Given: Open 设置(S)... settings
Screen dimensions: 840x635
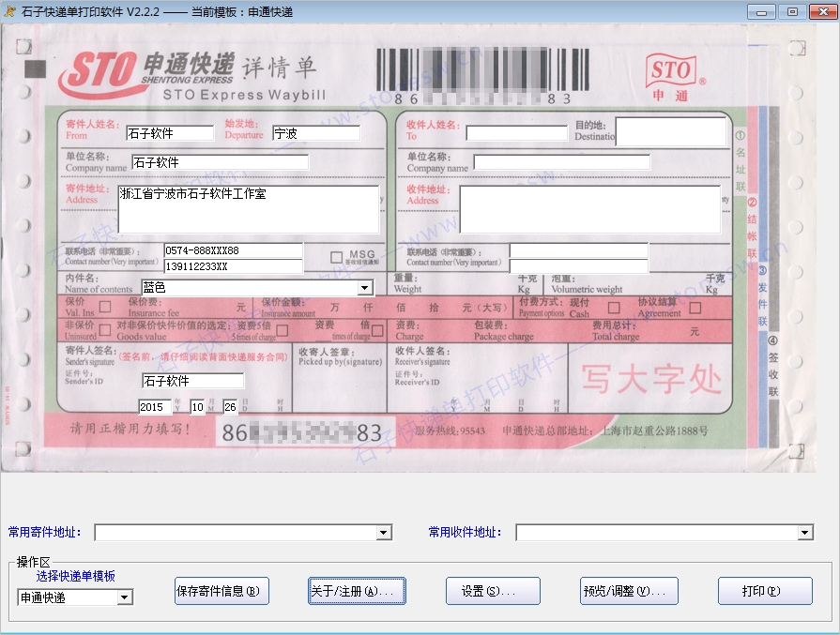Looking at the screenshot, I should [x=493, y=591].
